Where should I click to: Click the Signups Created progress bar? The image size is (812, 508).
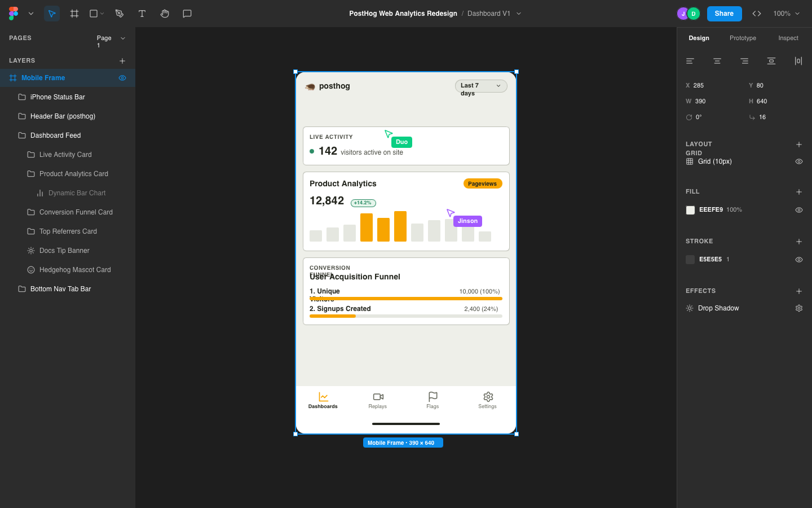(406, 316)
